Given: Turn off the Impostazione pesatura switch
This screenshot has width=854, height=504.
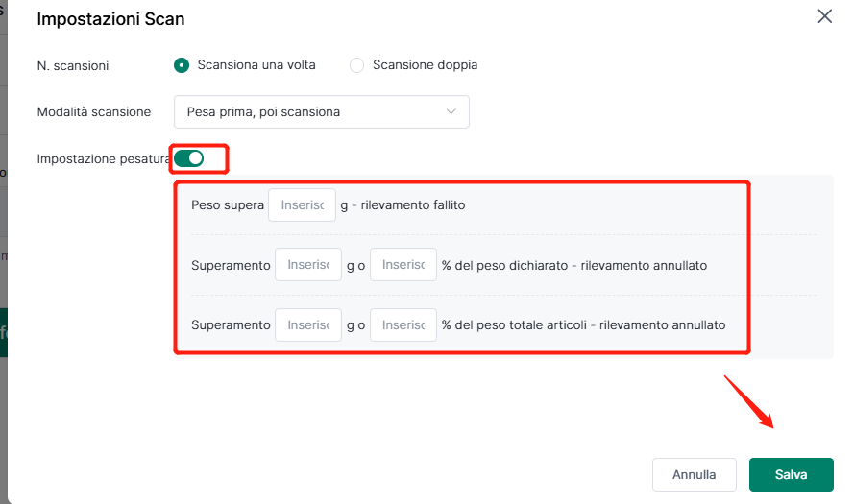Looking at the screenshot, I should pos(189,158).
